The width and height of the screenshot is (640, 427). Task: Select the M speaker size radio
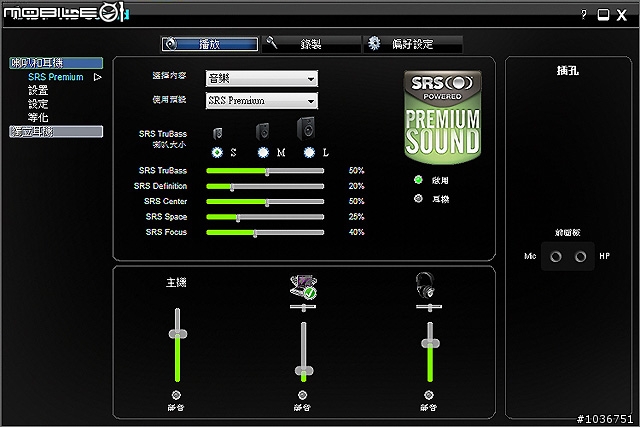(x=263, y=152)
